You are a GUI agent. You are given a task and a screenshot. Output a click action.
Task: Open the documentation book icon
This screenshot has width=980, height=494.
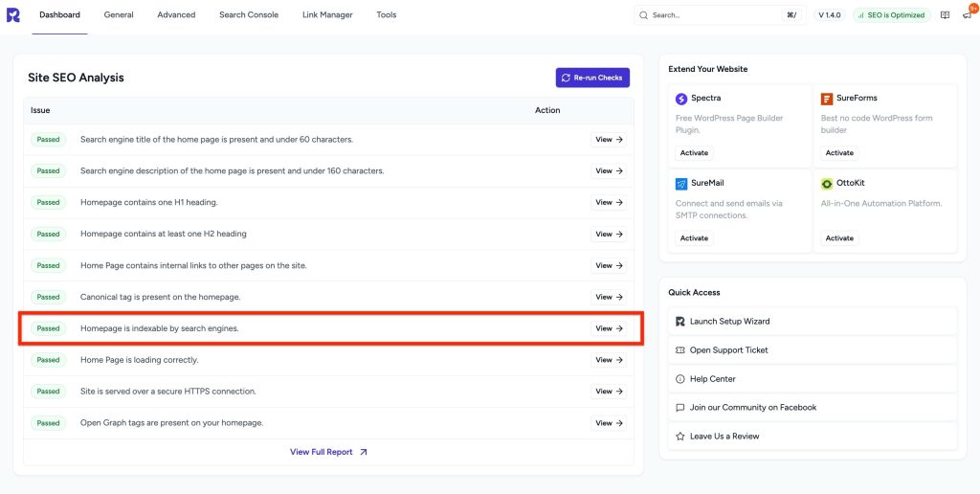click(945, 15)
